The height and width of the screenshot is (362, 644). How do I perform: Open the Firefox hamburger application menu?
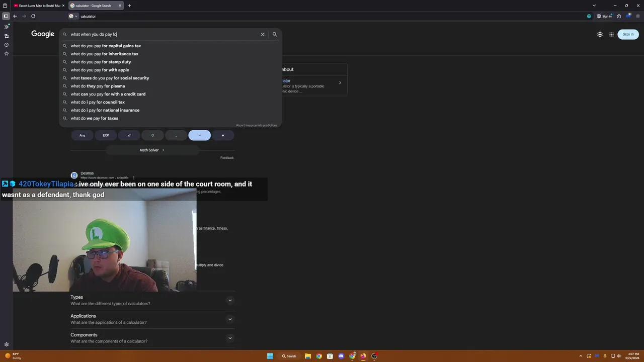coord(638,16)
